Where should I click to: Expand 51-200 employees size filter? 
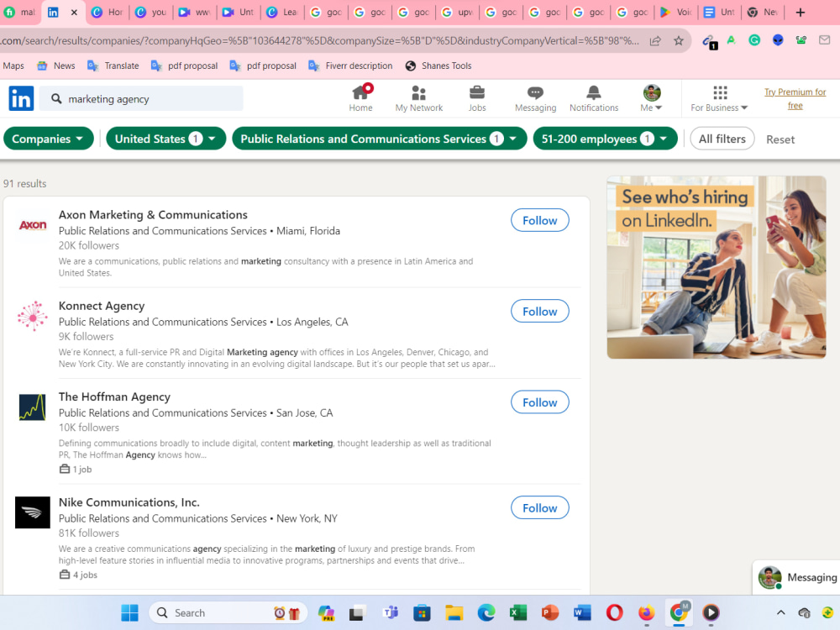point(605,139)
